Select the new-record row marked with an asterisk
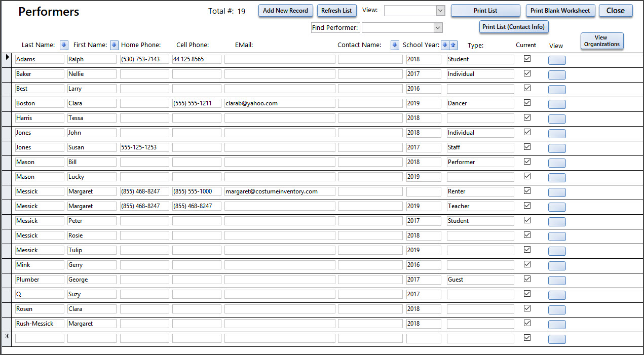This screenshot has width=644, height=355. pyautogui.click(x=7, y=338)
